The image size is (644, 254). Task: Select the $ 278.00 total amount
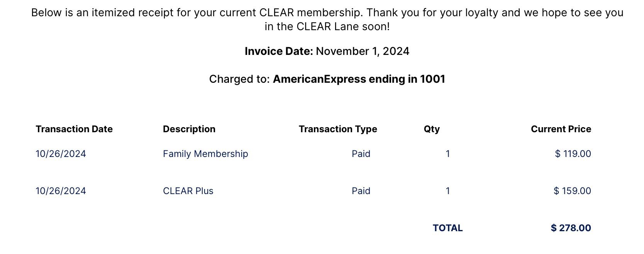click(571, 228)
